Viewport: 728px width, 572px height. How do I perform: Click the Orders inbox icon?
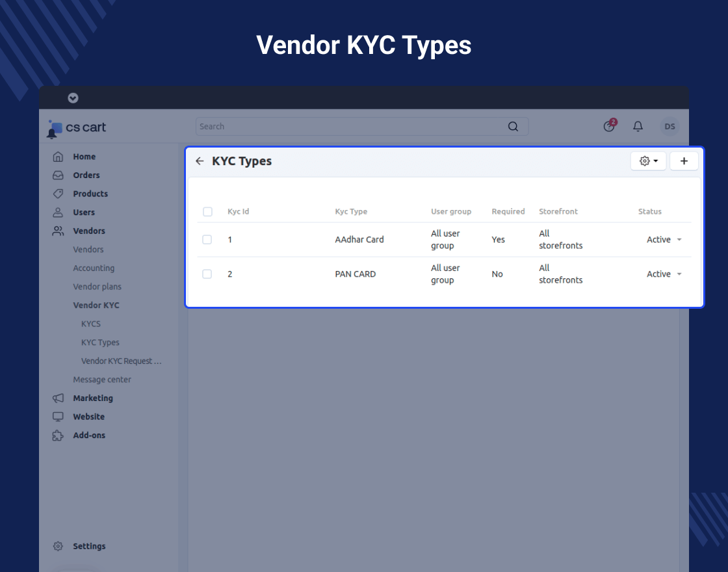[58, 175]
